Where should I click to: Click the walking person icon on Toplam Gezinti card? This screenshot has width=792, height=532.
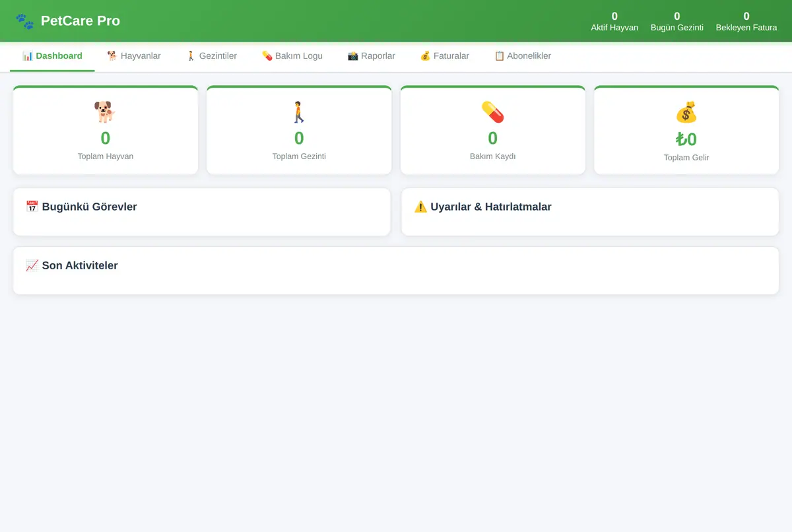299,112
